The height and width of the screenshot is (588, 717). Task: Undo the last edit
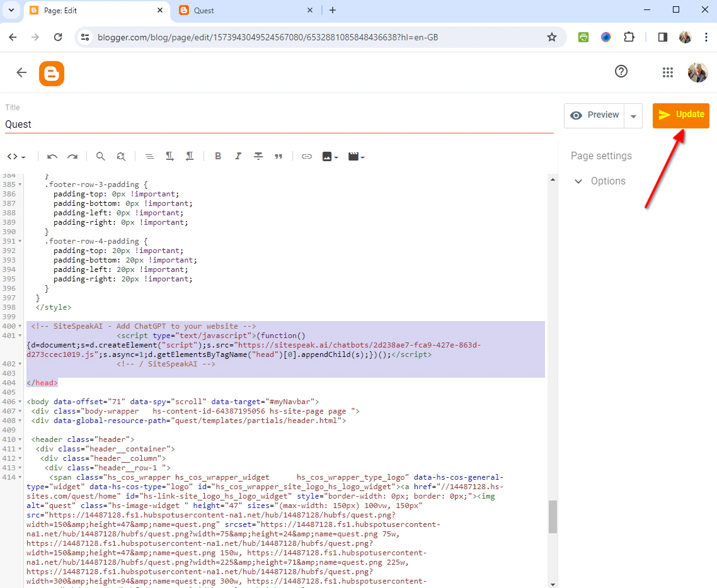click(x=52, y=156)
